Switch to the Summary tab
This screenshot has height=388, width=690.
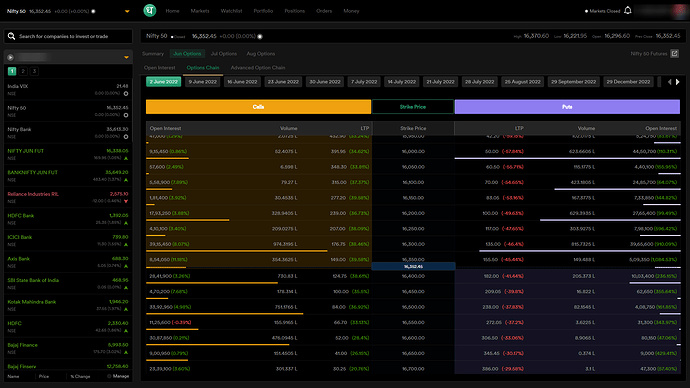pyautogui.click(x=153, y=54)
